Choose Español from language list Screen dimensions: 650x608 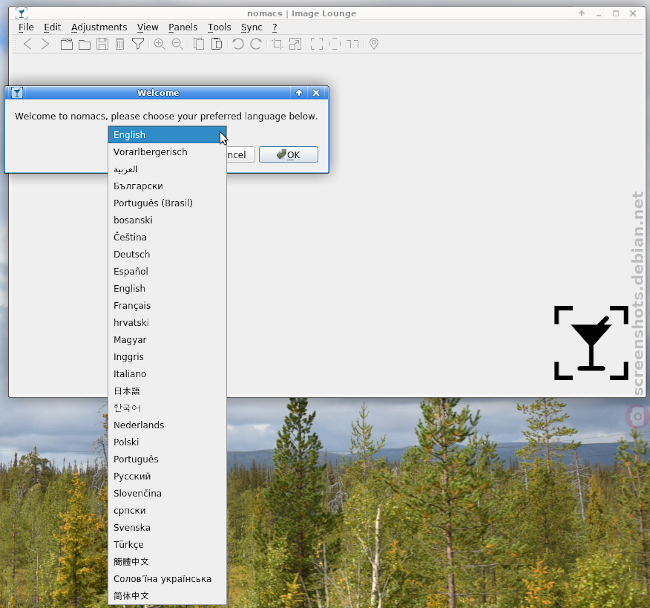pyautogui.click(x=167, y=271)
